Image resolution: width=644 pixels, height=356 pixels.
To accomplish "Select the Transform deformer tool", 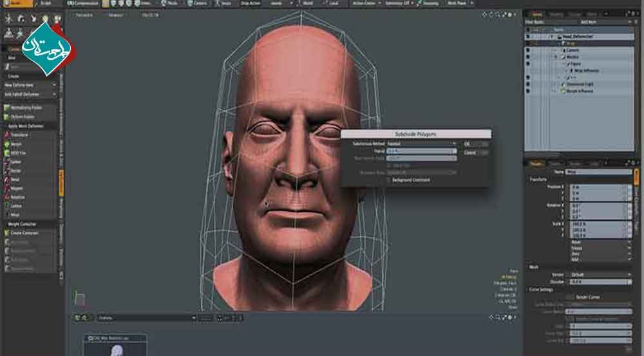I will pos(29,135).
